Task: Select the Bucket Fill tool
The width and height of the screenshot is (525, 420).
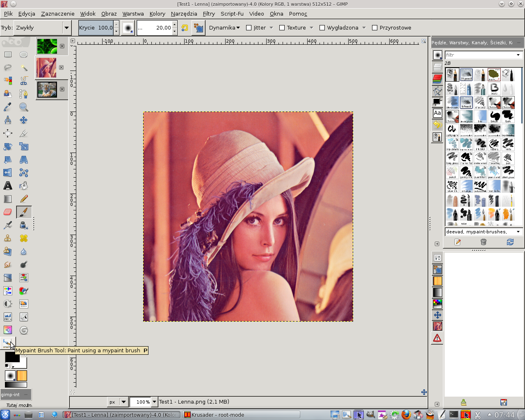Action: 24,186
